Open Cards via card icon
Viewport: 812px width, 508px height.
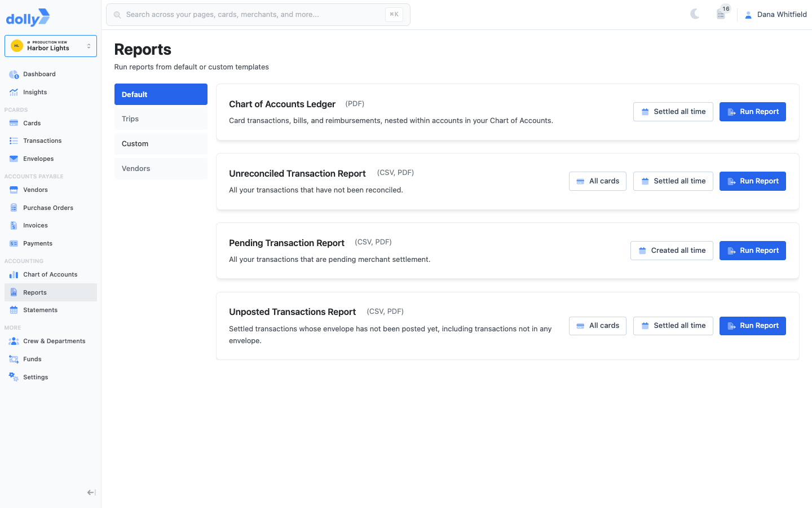pyautogui.click(x=14, y=123)
